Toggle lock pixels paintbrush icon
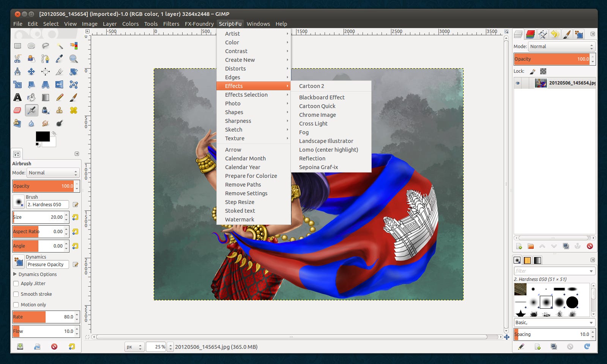607x364 pixels. click(533, 71)
